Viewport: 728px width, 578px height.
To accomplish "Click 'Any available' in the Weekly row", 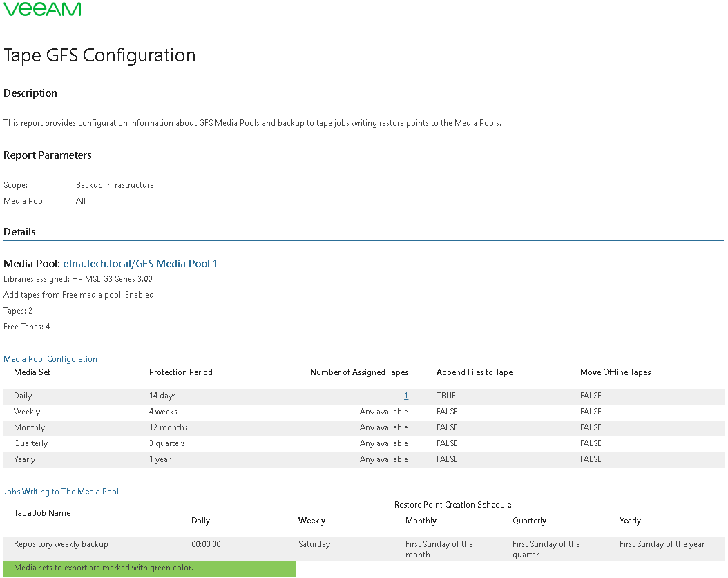I will click(384, 412).
